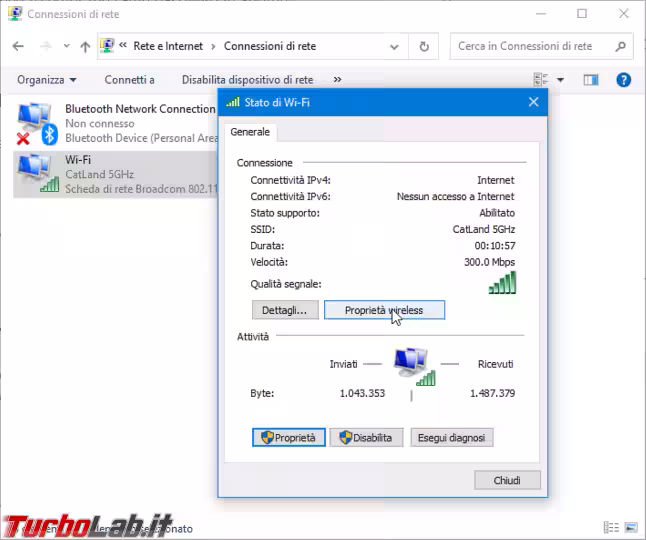Maximize the Connessioni di rete window

point(582,14)
